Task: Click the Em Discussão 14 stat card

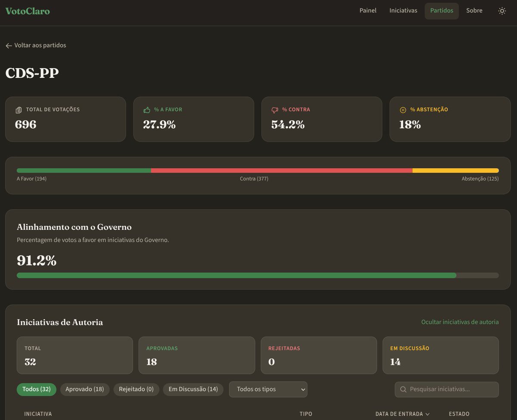Action: tap(441, 355)
